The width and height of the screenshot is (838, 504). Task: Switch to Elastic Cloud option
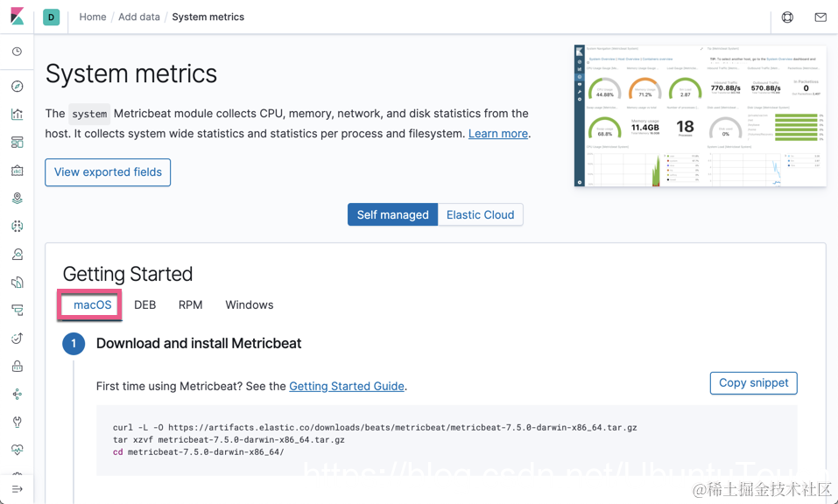481,214
